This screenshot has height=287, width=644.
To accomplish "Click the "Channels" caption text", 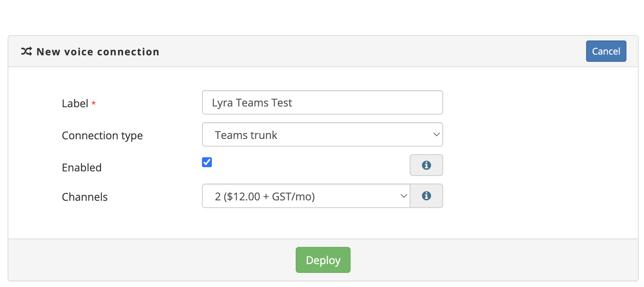I will pyautogui.click(x=85, y=197).
